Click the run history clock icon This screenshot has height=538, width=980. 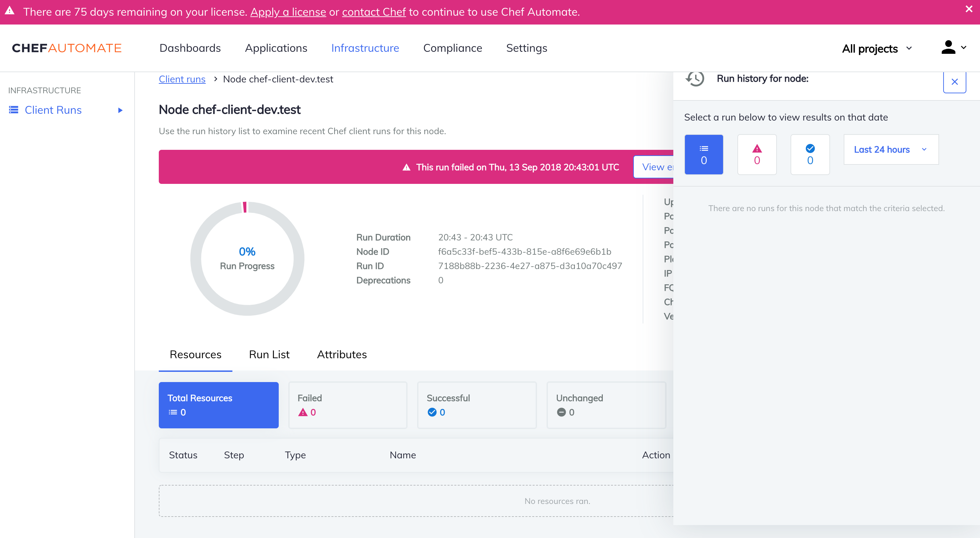695,79
